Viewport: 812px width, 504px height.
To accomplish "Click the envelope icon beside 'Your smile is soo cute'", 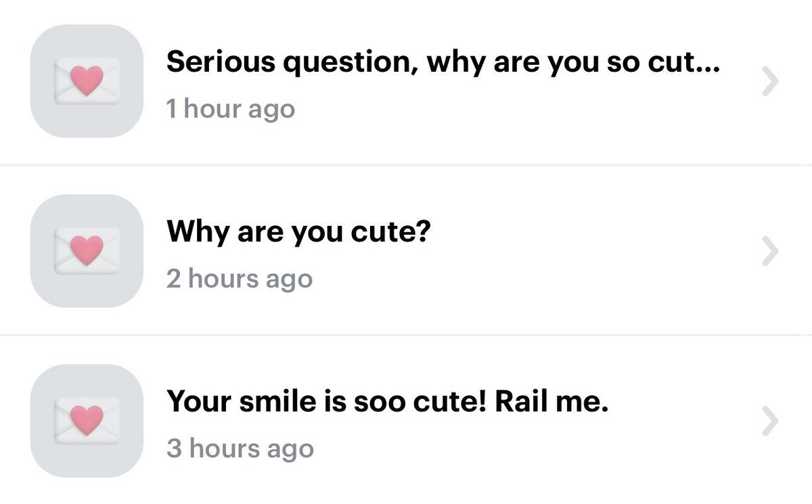I will click(x=87, y=421).
